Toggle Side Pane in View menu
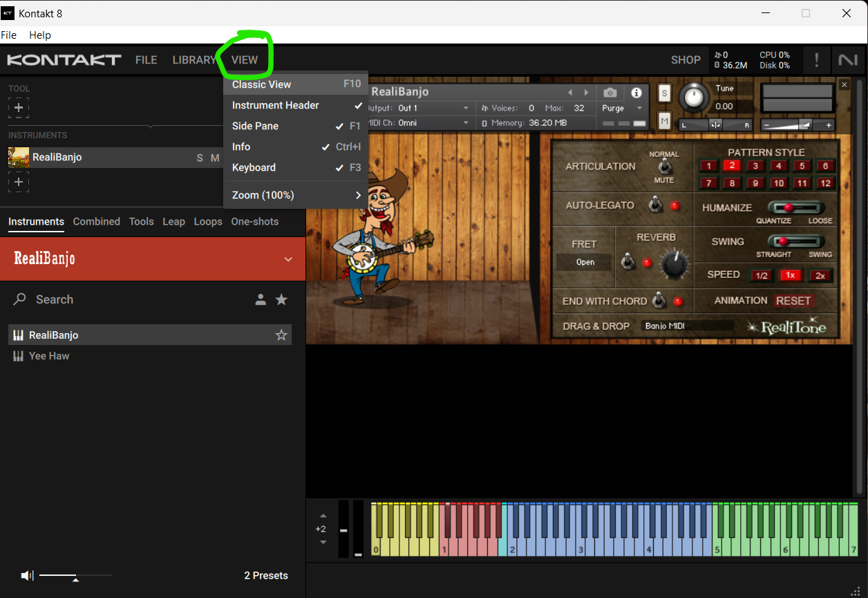The height and width of the screenshot is (598, 868). click(296, 126)
